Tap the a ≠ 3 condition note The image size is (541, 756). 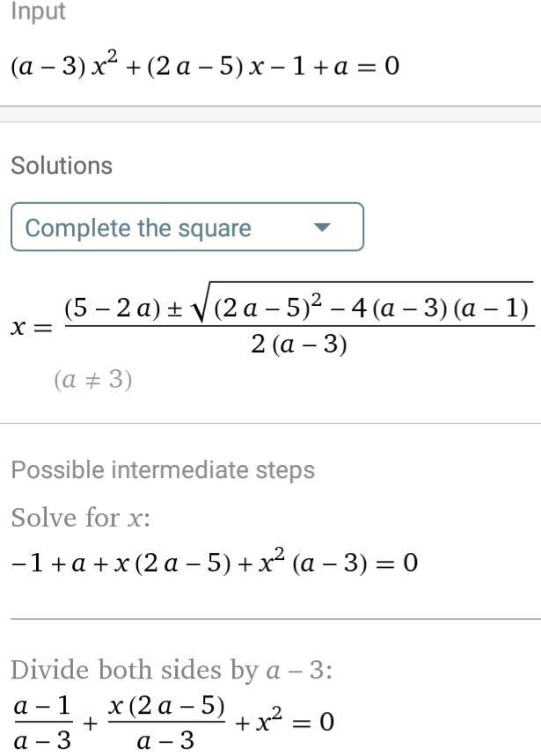click(93, 380)
